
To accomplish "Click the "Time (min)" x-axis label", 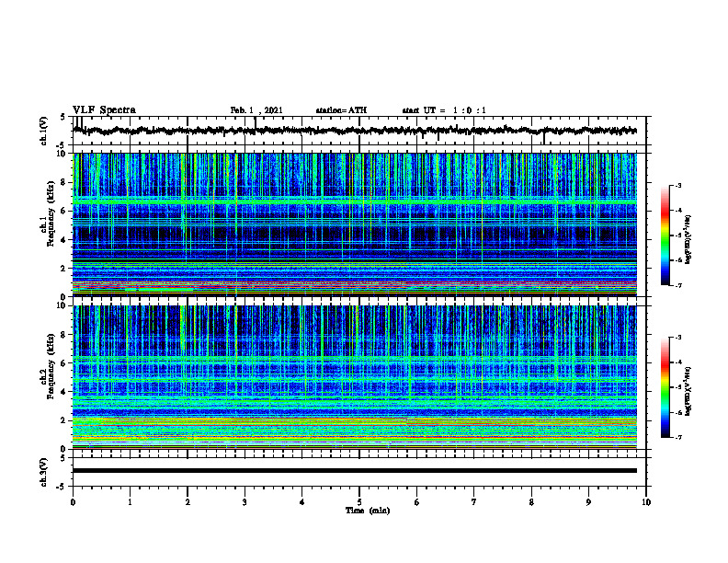I will [x=368, y=511].
